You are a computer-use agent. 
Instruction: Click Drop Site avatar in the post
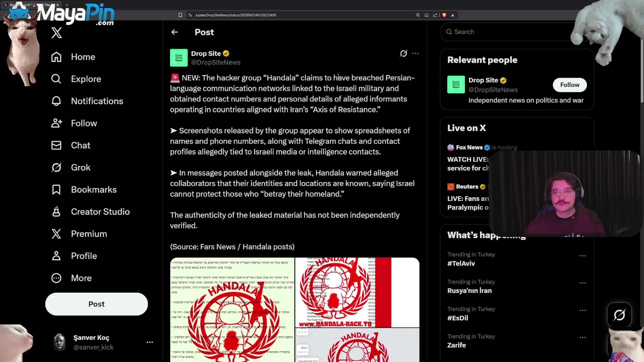tap(179, 58)
